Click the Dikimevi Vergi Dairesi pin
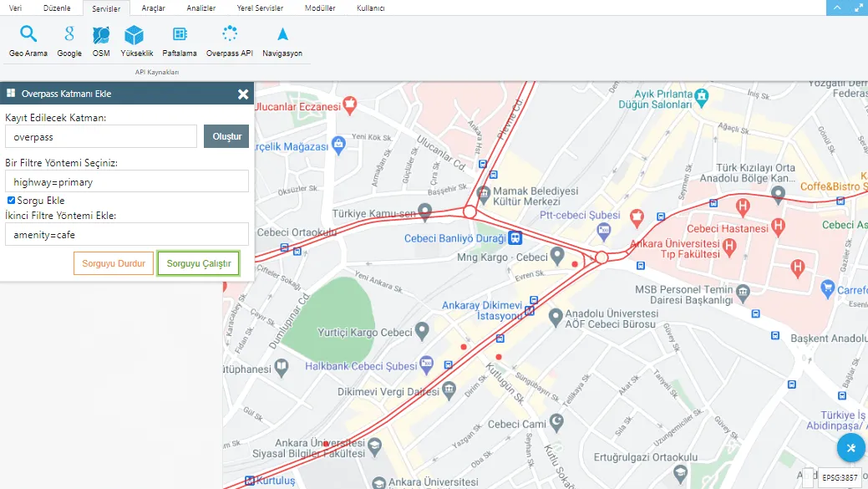The height and width of the screenshot is (489, 868). pyautogui.click(x=449, y=390)
